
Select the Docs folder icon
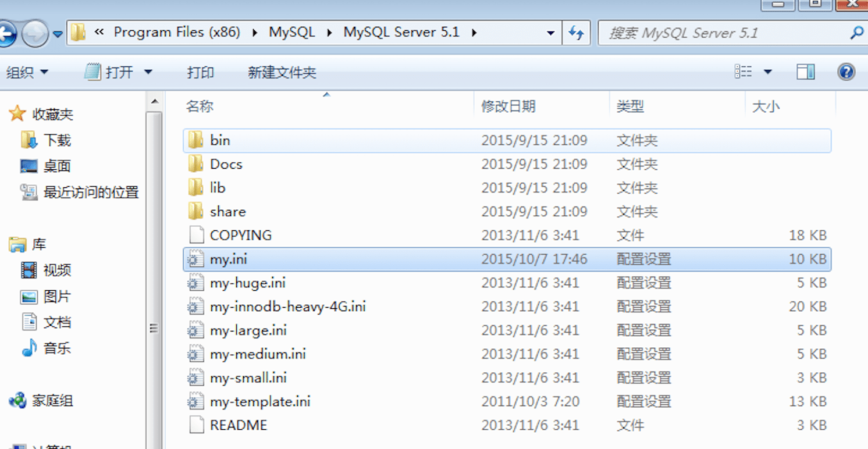click(x=196, y=164)
